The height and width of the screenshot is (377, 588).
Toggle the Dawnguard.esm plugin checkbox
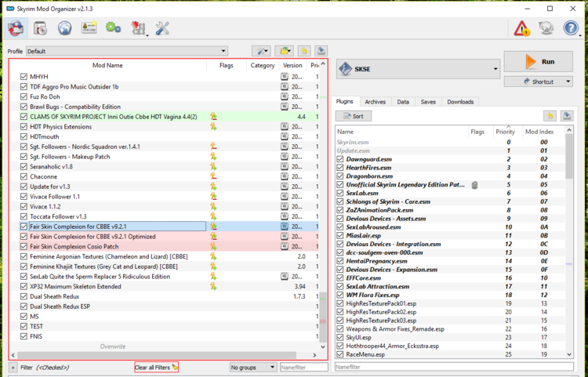(340, 159)
